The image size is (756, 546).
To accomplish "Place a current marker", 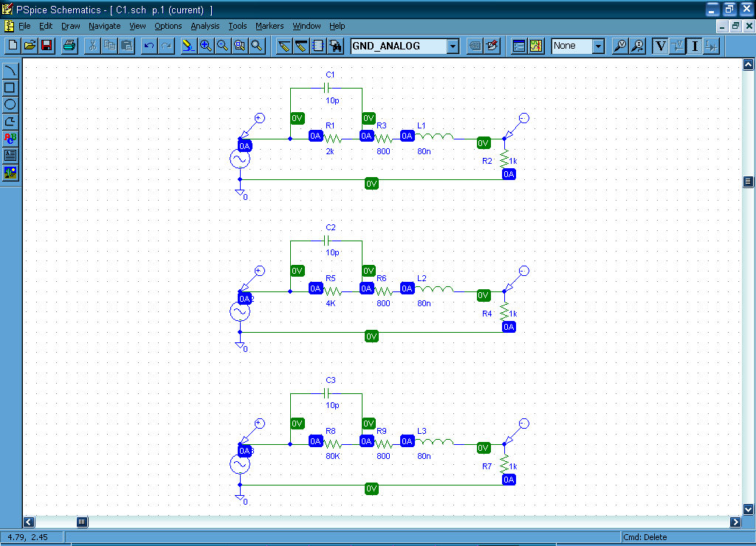I will 638,46.
